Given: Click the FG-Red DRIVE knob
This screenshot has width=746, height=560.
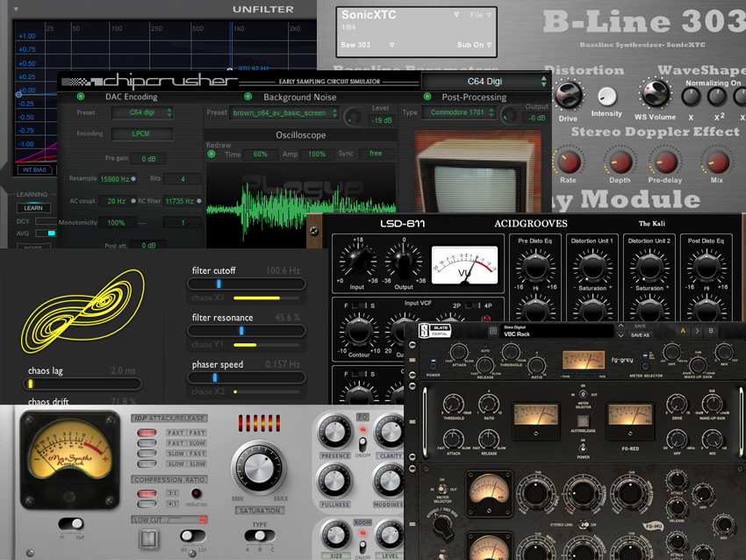Looking at the screenshot, I should pos(676,405).
